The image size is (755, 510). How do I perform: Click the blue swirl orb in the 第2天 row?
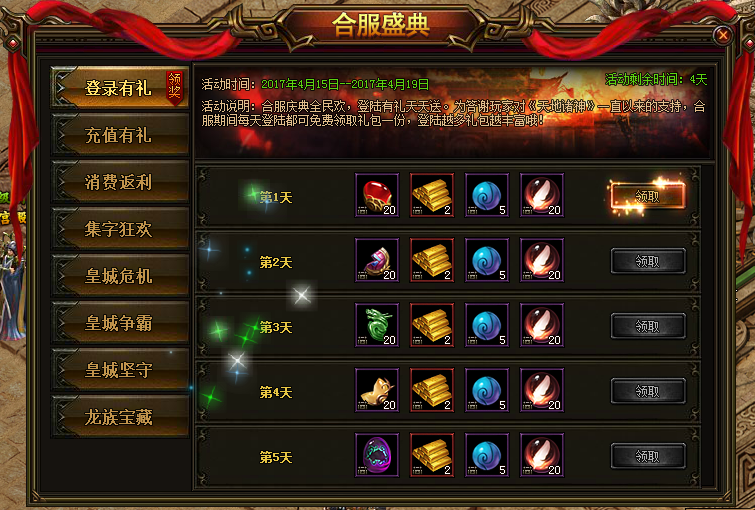point(487,260)
